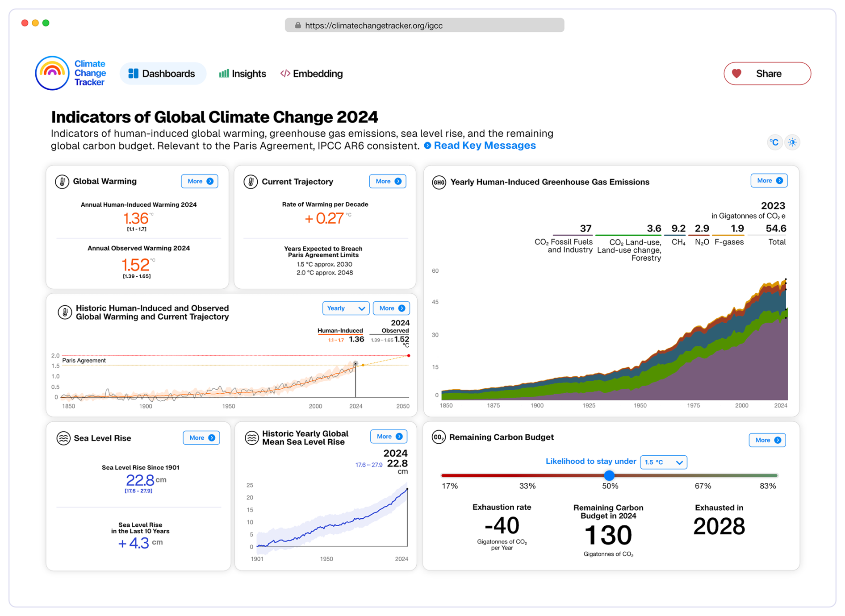Click the waves icon beside Sea Level Rise
845x616 pixels.
click(x=63, y=438)
